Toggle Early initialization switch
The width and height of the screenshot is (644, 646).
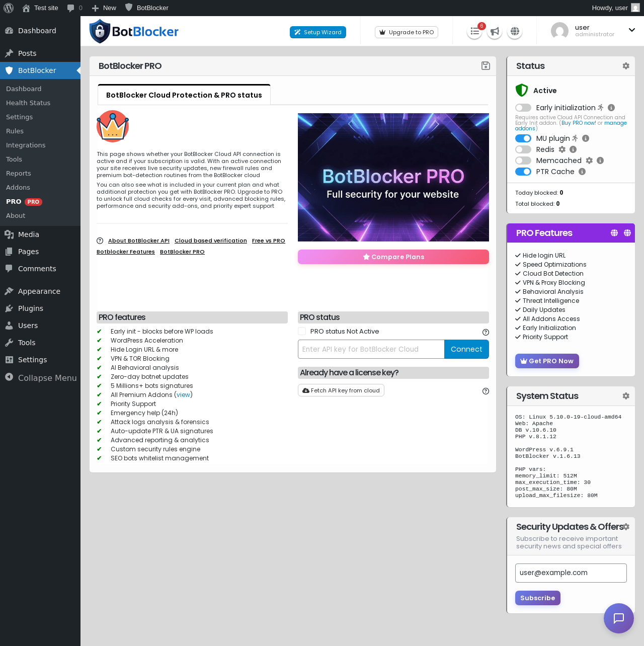[523, 108]
